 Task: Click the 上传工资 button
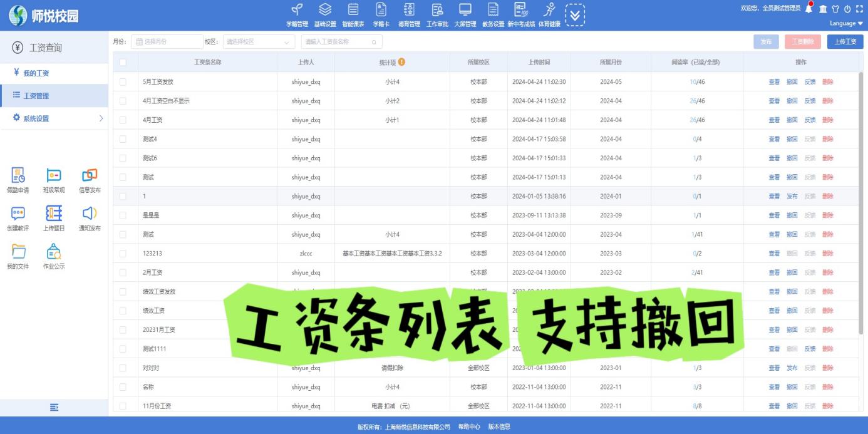(x=845, y=42)
